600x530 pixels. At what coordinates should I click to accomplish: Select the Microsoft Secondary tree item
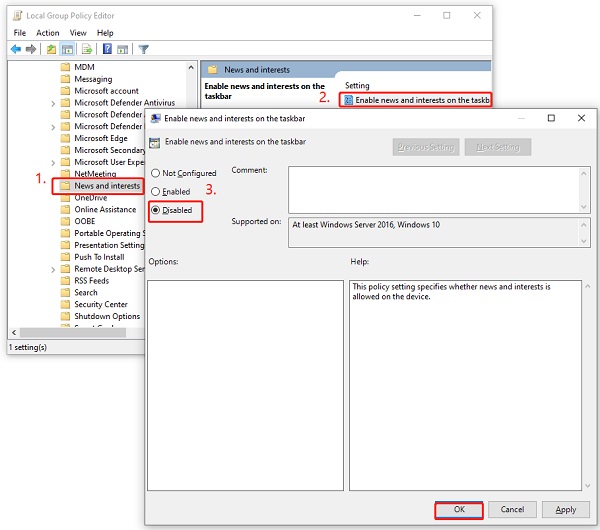click(109, 150)
